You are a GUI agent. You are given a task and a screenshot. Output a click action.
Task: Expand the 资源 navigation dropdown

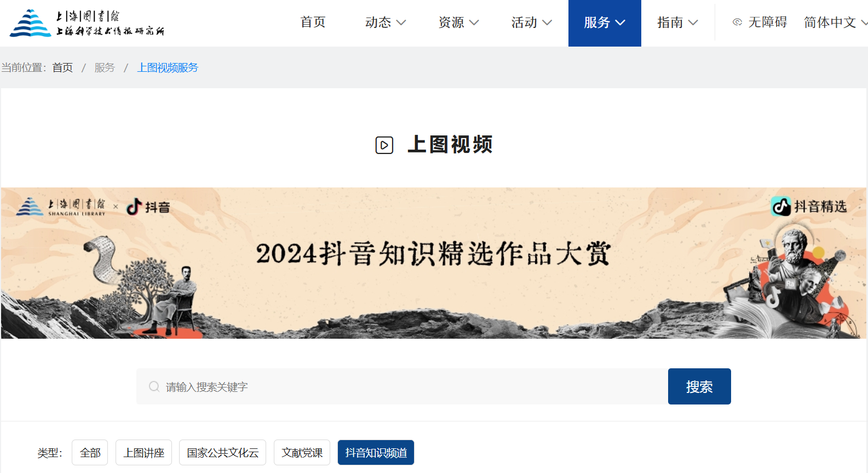458,22
